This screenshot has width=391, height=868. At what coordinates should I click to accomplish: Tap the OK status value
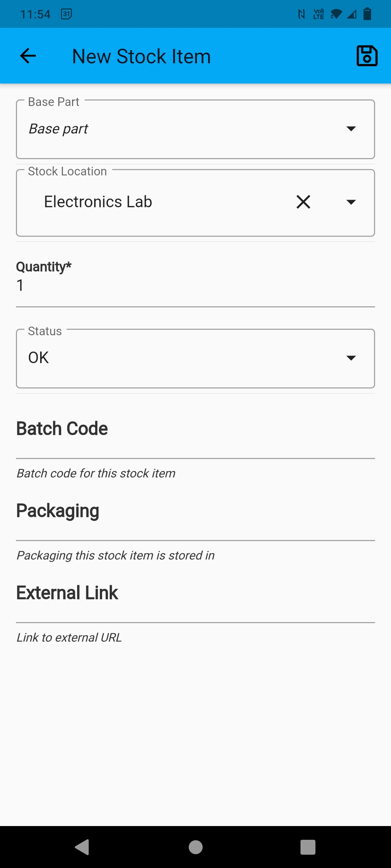38,358
